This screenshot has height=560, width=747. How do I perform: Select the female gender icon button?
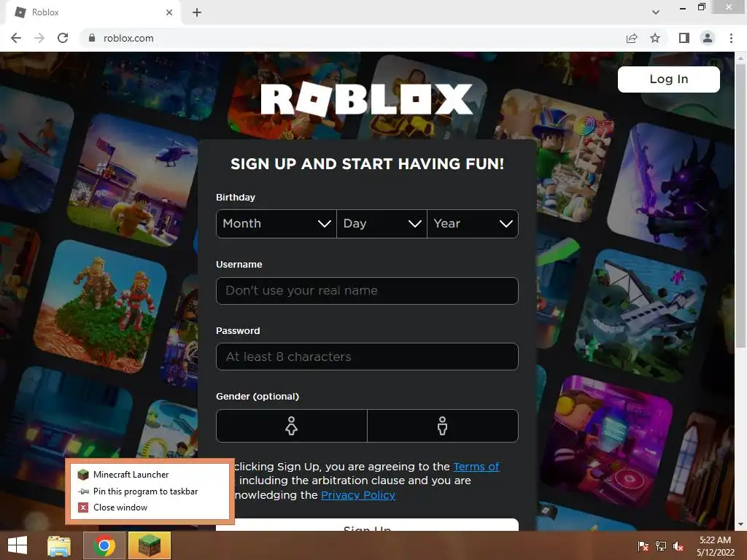292,426
